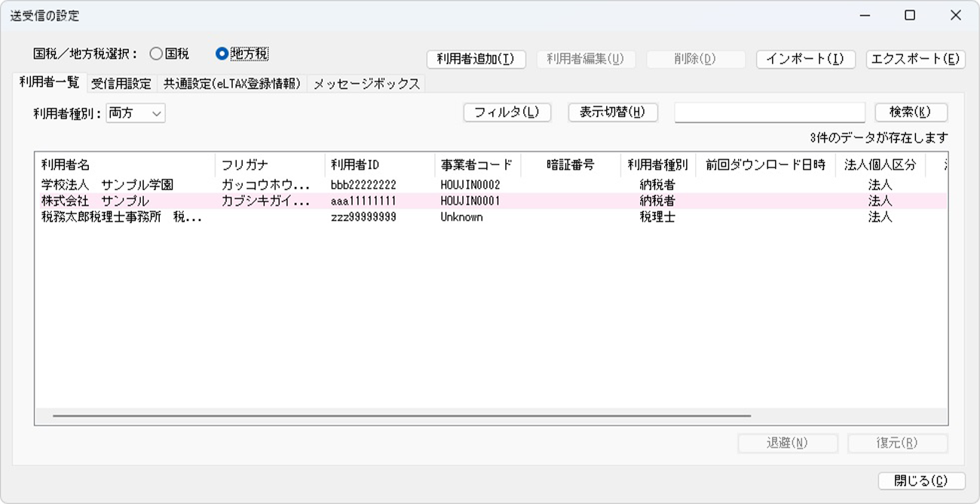Click the horizontal scrollbar of the user list
This screenshot has height=504, width=980.
[x=401, y=416]
